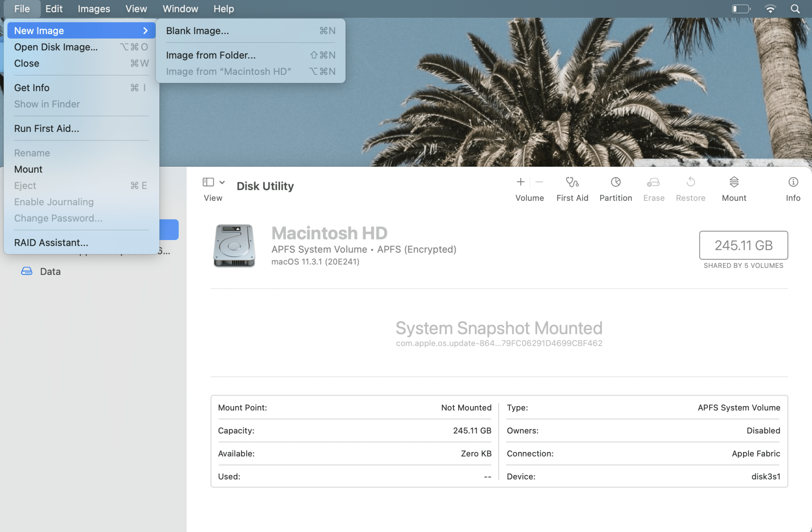
Task: Select the Data volume in sidebar
Action: point(50,271)
